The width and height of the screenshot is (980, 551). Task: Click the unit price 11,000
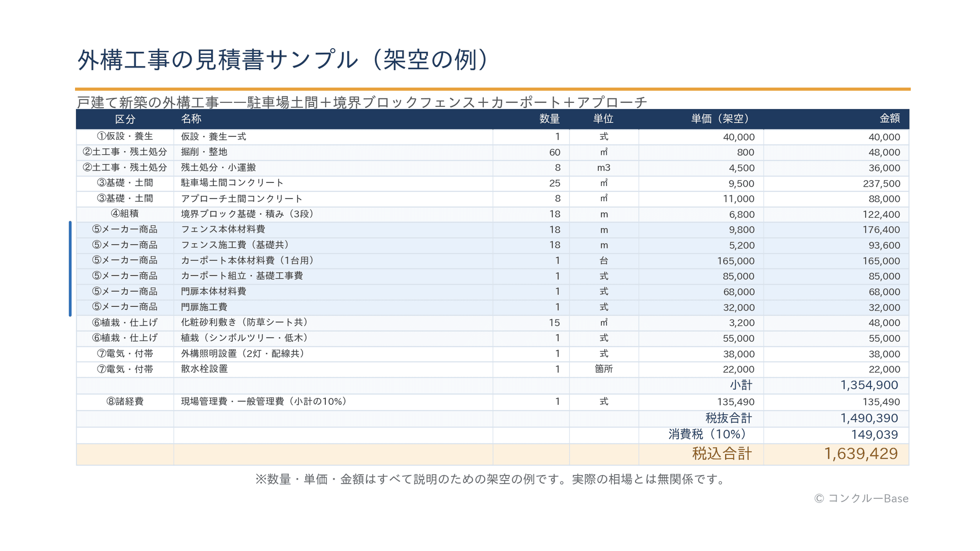click(738, 199)
